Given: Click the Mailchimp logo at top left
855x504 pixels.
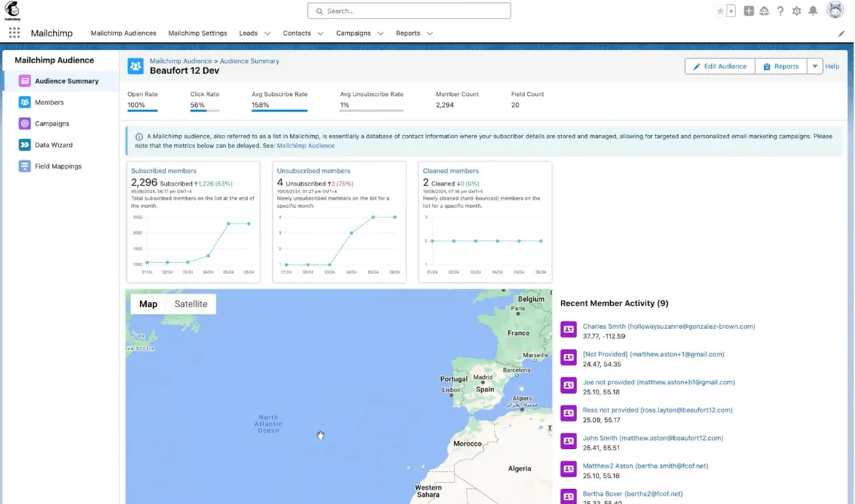Looking at the screenshot, I should [x=13, y=11].
